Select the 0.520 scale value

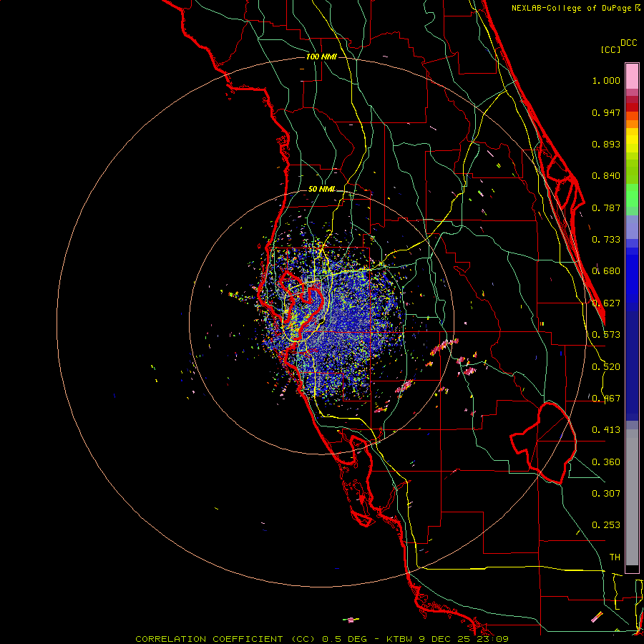coord(606,367)
